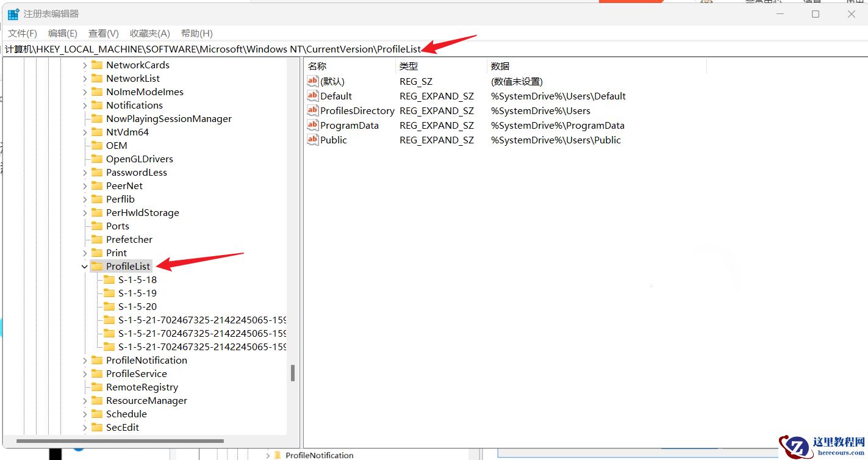868x460 pixels.
Task: Expand the ResourceManager key arrow
Action: tap(84, 400)
